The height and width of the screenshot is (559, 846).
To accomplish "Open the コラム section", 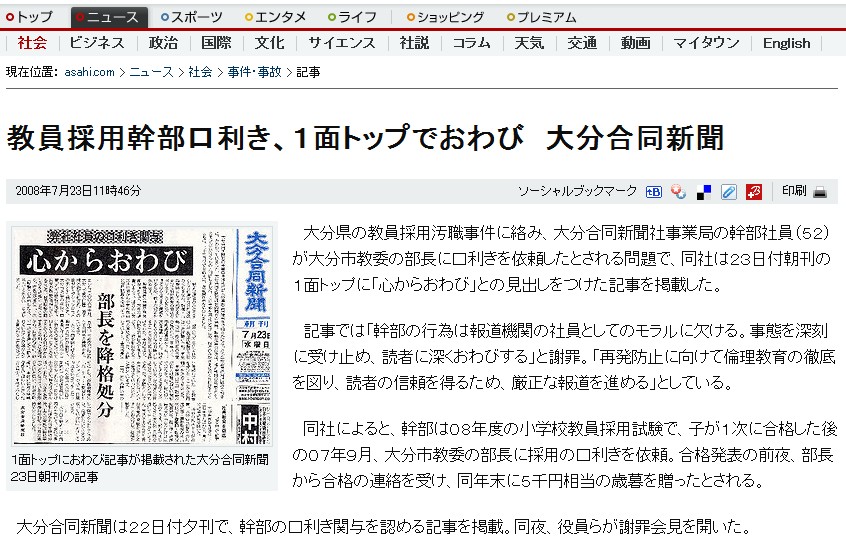I will (x=472, y=43).
